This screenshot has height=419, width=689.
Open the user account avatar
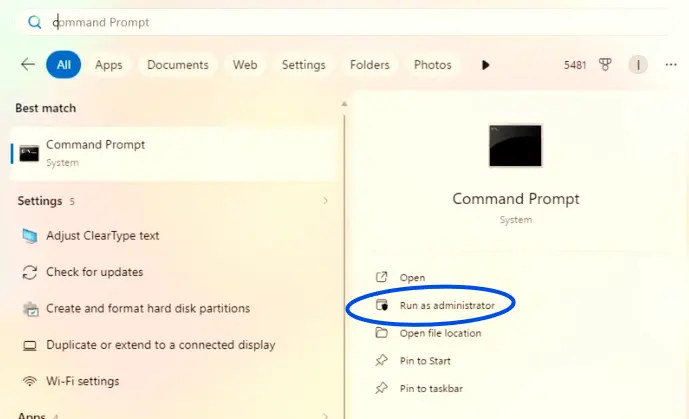click(638, 65)
